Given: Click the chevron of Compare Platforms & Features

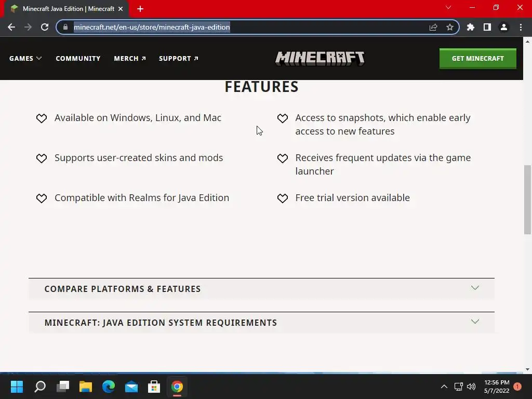Looking at the screenshot, I should [x=475, y=288].
